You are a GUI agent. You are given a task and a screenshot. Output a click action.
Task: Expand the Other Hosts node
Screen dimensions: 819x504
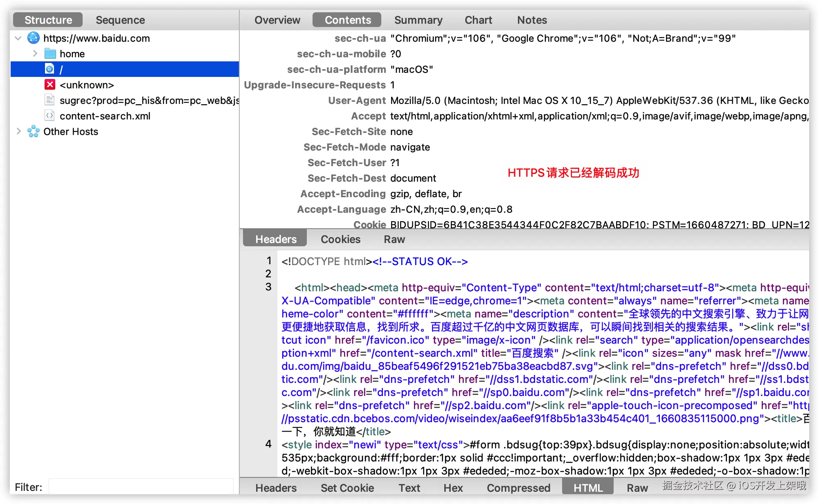(18, 131)
